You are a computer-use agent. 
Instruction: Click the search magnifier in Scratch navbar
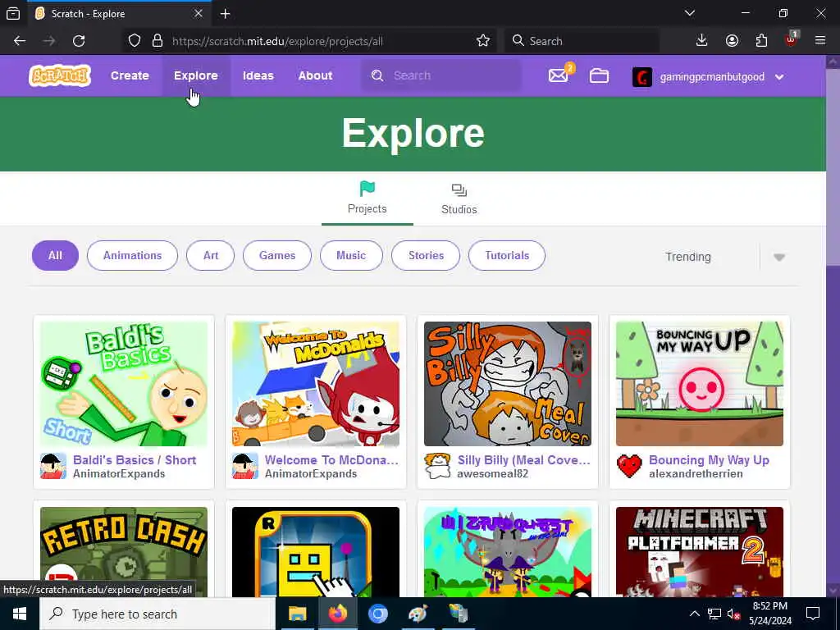coord(377,75)
